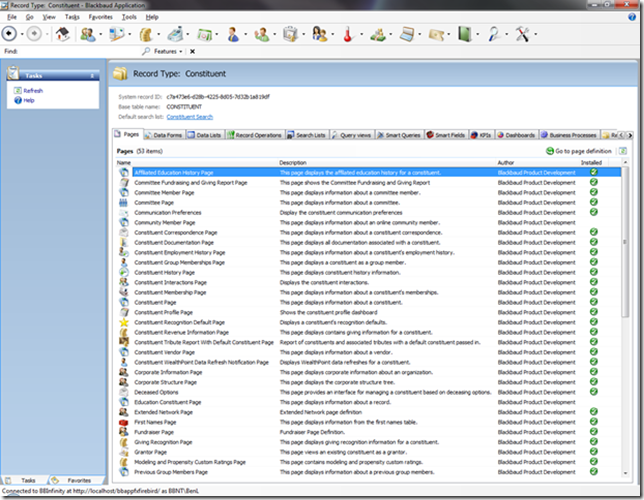The image size is (644, 500).
Task: Click the thermometer icon in toolbar
Action: (x=347, y=33)
